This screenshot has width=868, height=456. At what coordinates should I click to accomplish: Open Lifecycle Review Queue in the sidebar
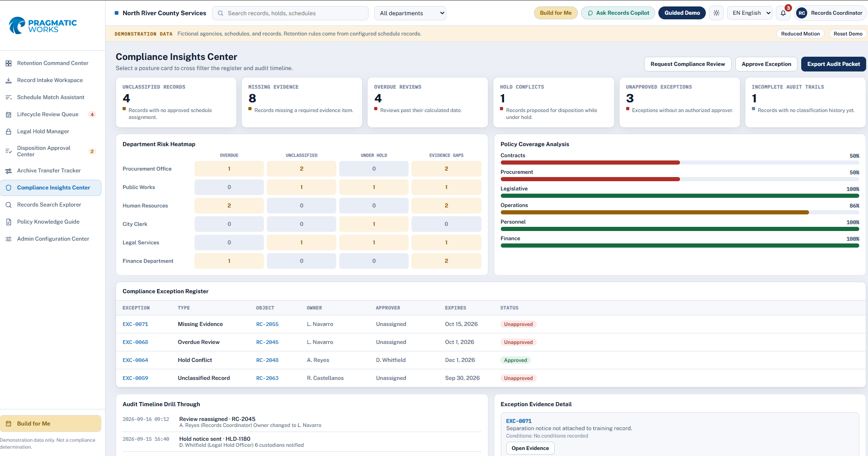point(51,114)
